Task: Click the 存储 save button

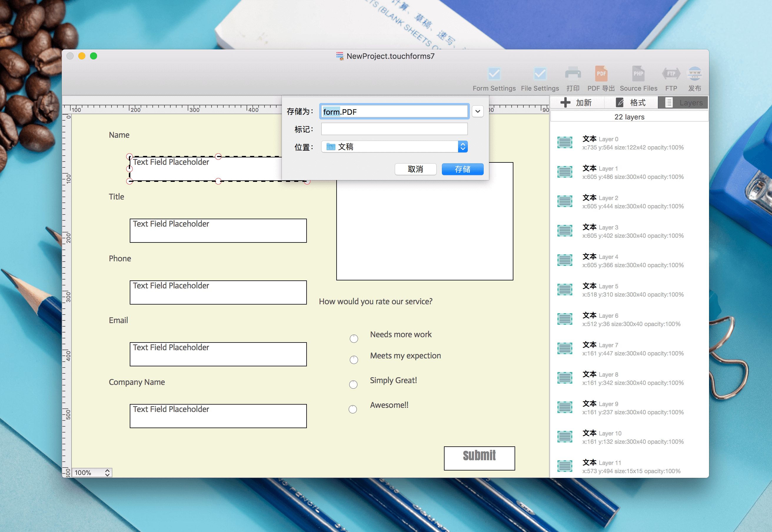Action: pyautogui.click(x=462, y=169)
